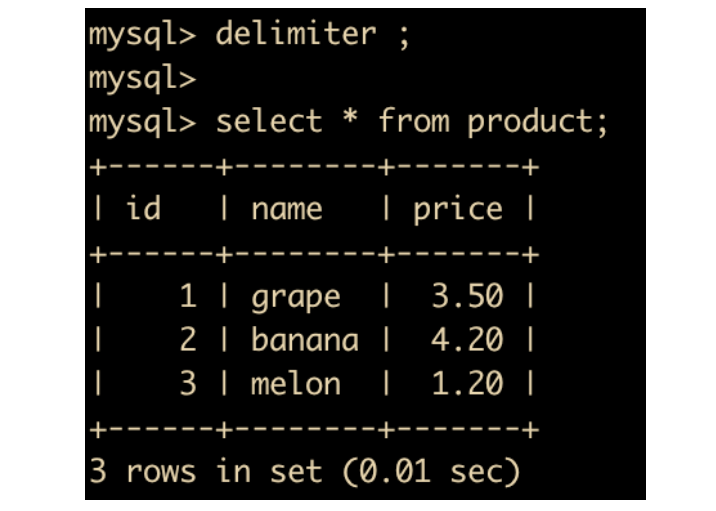Click the "id" column header
Image resolution: width=716 pixels, height=511 pixels.
click(143, 209)
